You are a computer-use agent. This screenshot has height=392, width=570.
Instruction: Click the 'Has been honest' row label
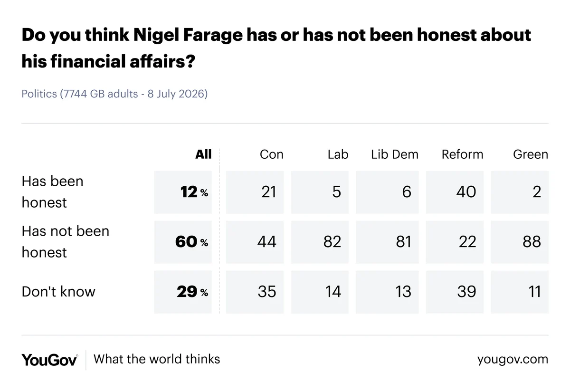(52, 191)
